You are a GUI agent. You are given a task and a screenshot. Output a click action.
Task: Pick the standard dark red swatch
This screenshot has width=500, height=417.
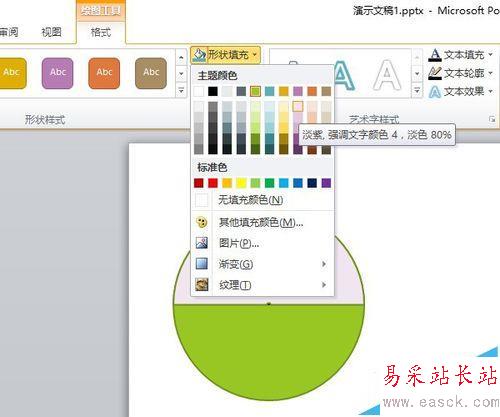[x=199, y=183]
